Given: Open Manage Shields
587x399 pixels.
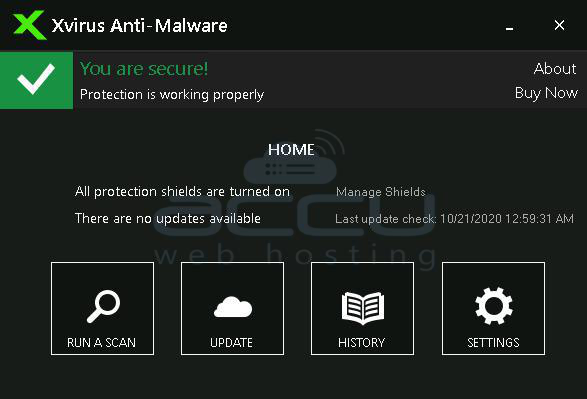Looking at the screenshot, I should tap(381, 192).
